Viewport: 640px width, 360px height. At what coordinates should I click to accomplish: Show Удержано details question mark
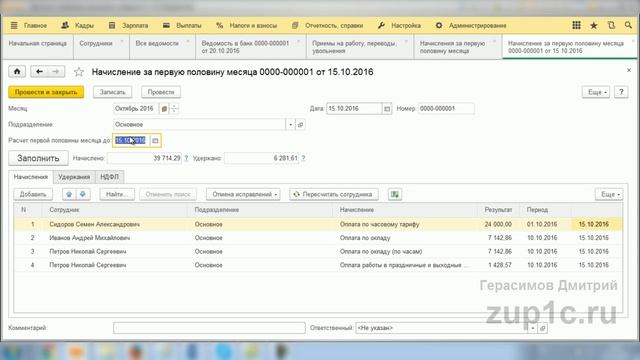tap(303, 158)
